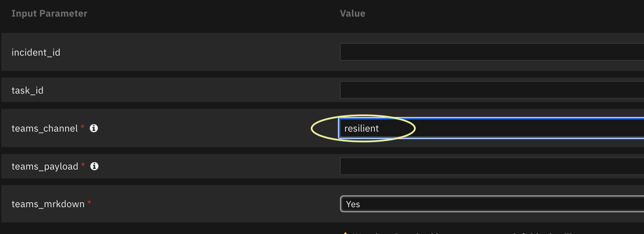
Task: Click the teams_payload required asterisk
Action: [x=83, y=165]
